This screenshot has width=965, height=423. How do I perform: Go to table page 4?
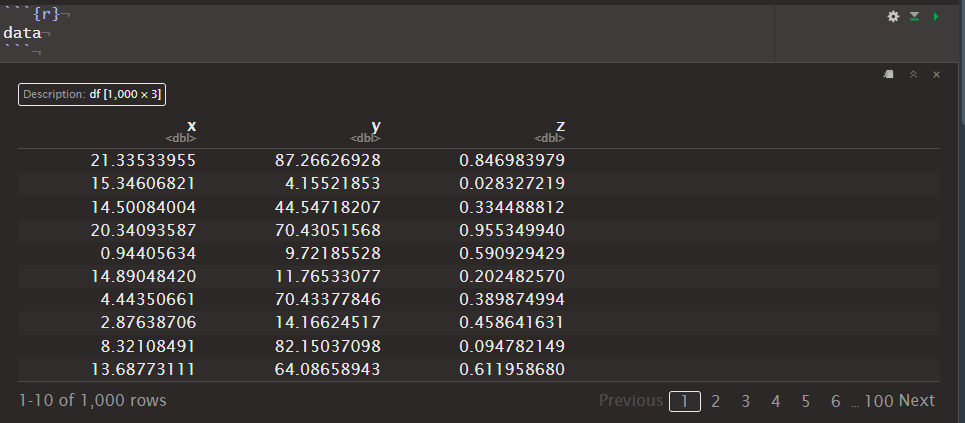point(775,401)
